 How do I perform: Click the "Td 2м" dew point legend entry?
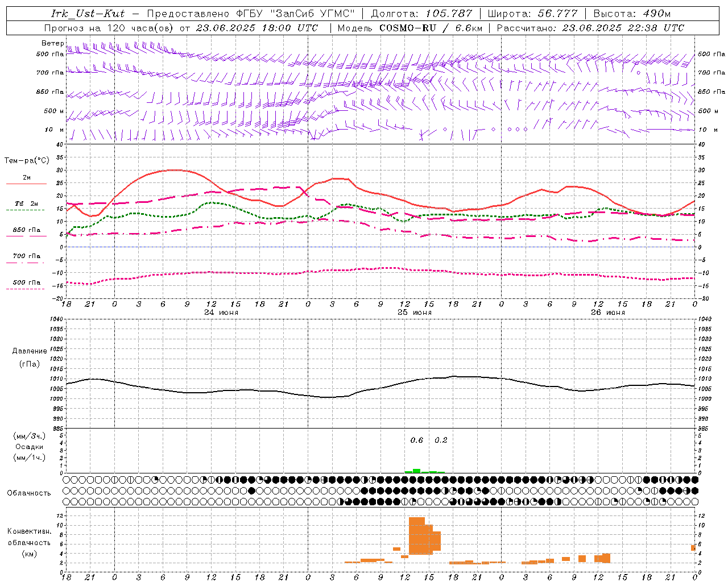(x=27, y=203)
